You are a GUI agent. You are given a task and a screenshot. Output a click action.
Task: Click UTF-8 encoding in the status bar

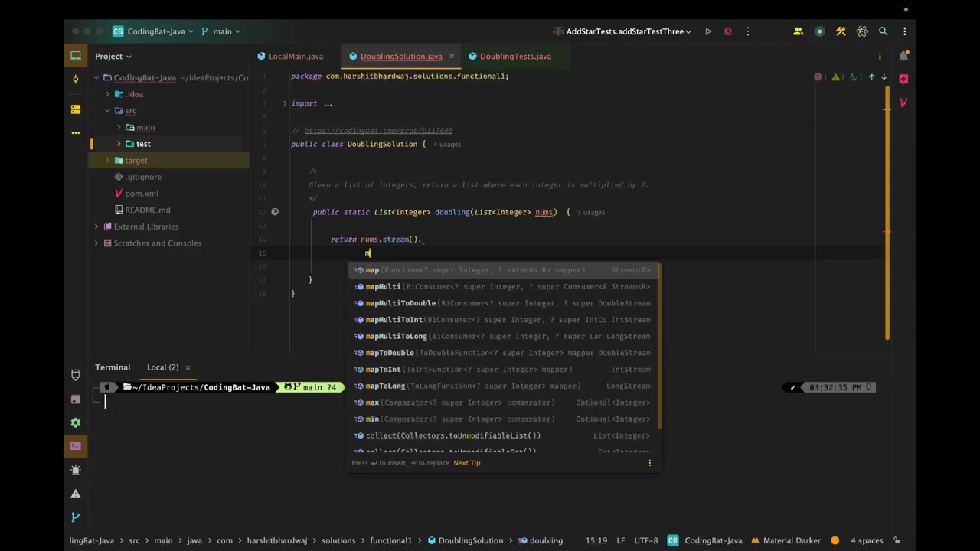pos(645,540)
